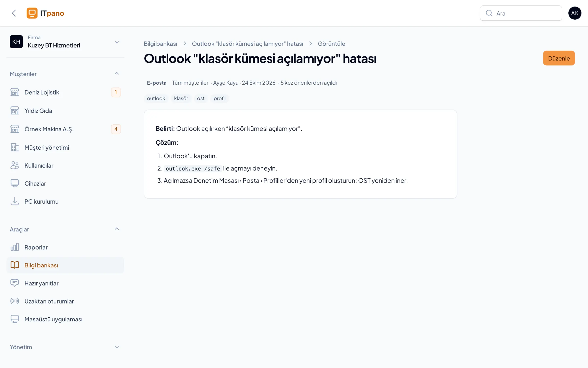Click the Örnek Makina A.Ş. store icon

[15, 129]
